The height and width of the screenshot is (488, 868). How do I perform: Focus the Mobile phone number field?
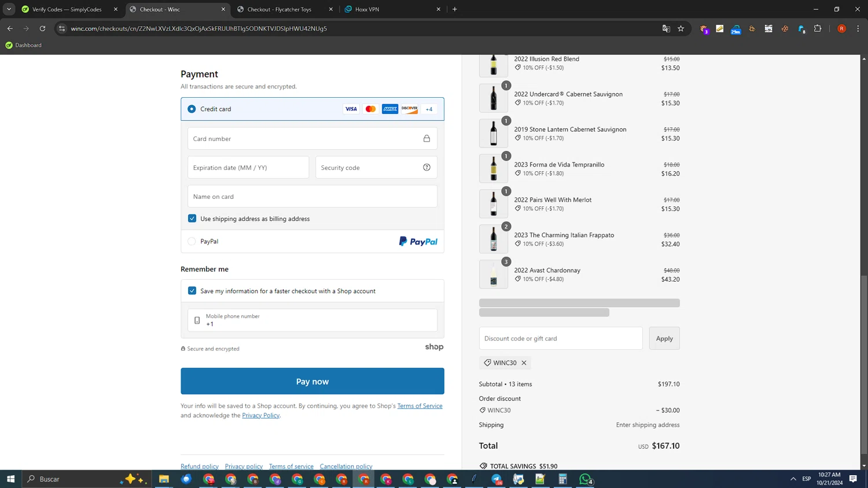pos(312,320)
